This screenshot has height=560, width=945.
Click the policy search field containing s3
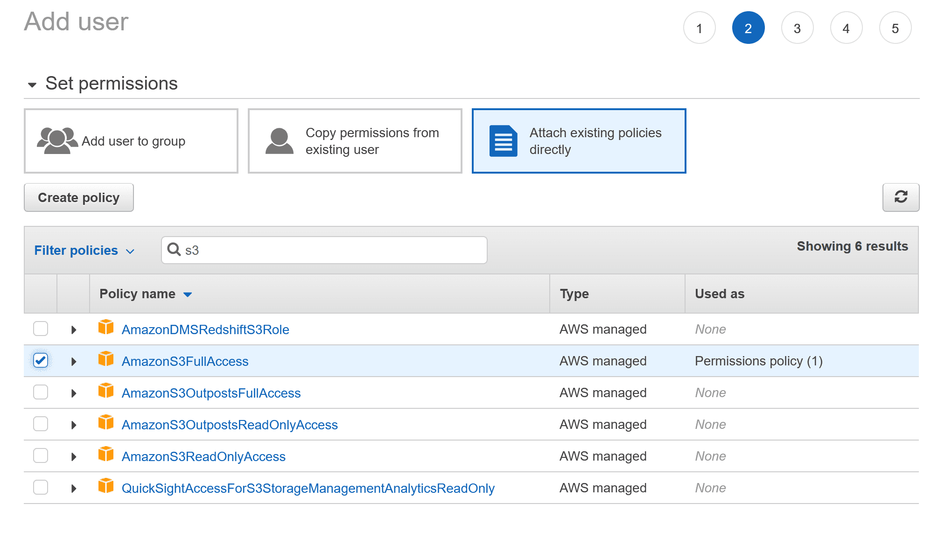(324, 250)
